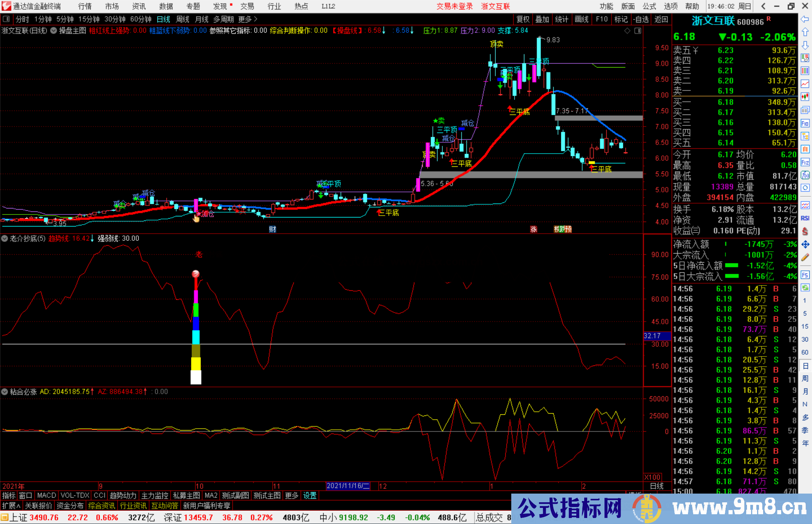Open the 更多 indicators list in bottom bar
The height and width of the screenshot is (524, 812).
point(291,495)
